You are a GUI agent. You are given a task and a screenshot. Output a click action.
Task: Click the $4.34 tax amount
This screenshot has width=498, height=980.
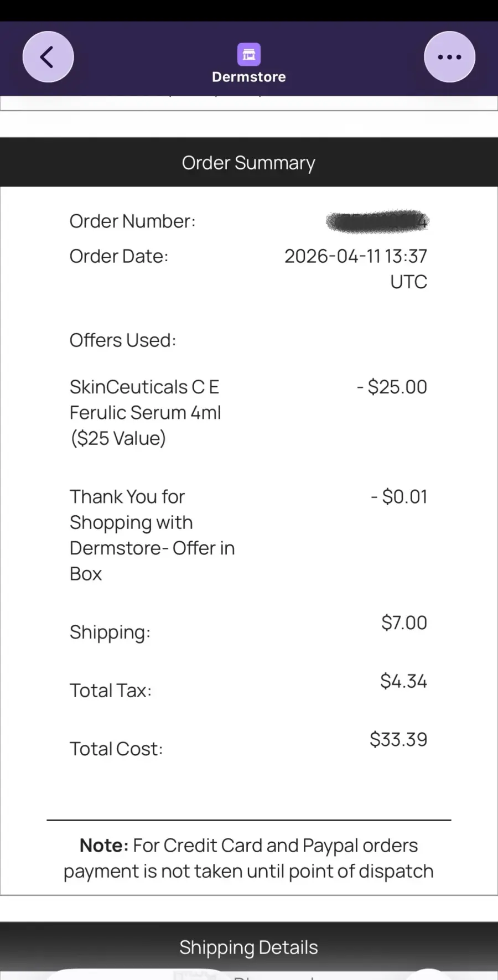(x=403, y=681)
